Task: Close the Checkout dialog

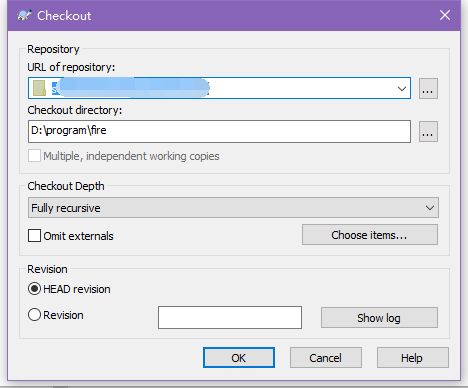Action: click(445, 15)
